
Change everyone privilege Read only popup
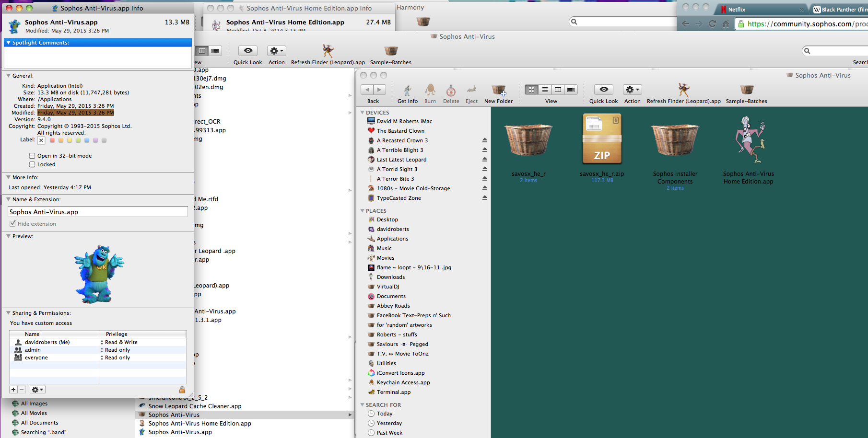tap(115, 357)
